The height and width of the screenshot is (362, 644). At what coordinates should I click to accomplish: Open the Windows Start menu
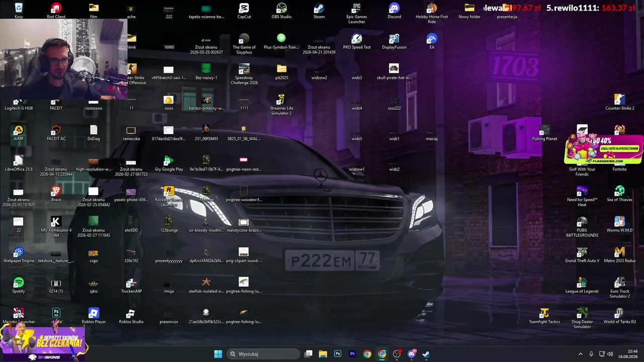click(x=218, y=354)
